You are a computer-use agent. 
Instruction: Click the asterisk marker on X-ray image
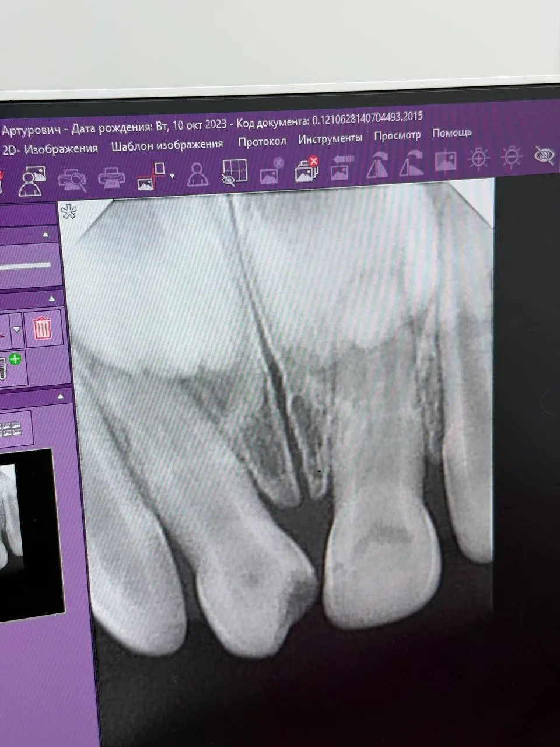pos(68,211)
